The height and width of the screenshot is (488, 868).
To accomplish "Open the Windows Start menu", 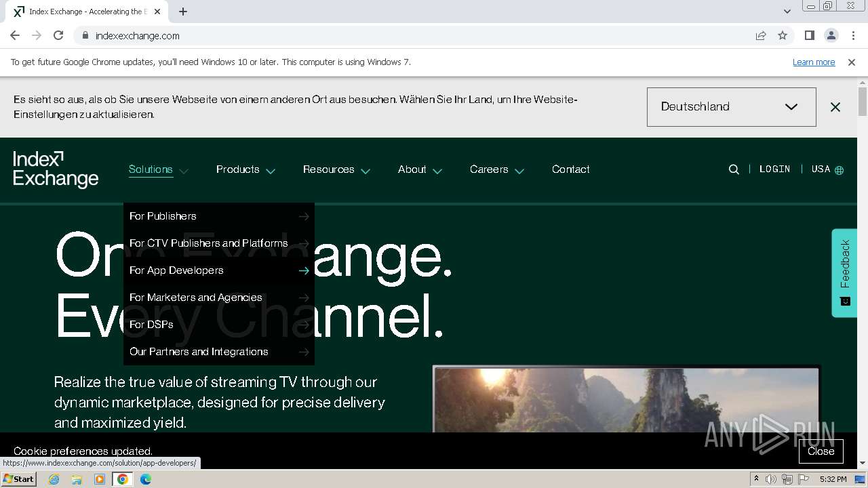I will click(18, 479).
